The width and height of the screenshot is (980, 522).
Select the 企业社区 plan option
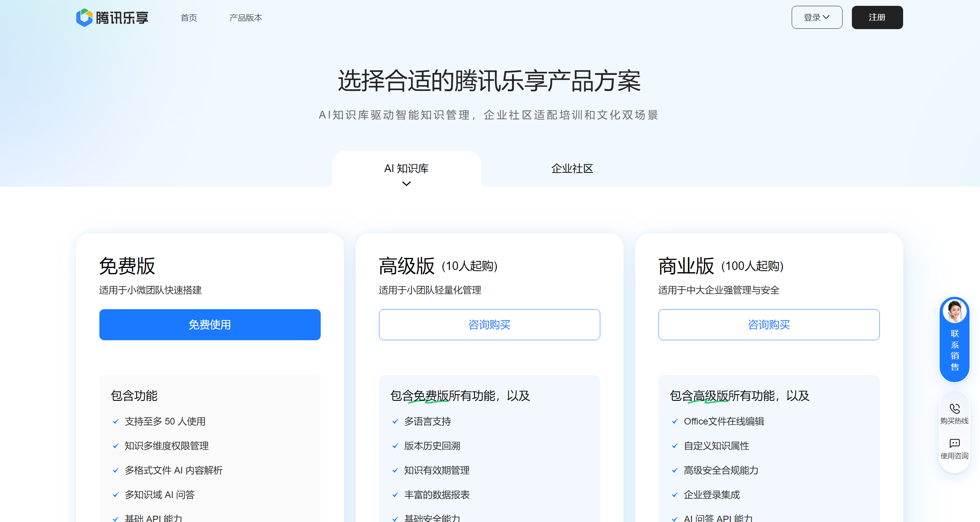(572, 169)
